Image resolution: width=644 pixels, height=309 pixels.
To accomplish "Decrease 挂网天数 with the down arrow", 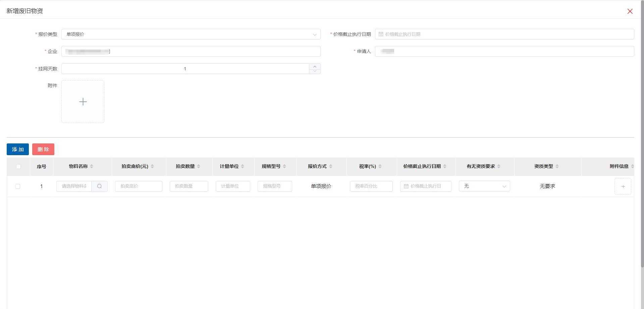I will (315, 71).
